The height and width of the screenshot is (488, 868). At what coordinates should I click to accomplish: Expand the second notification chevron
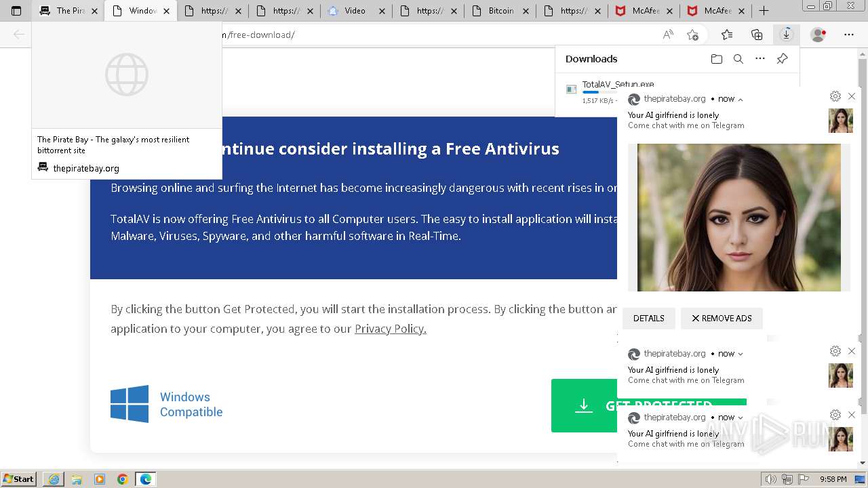tap(741, 354)
